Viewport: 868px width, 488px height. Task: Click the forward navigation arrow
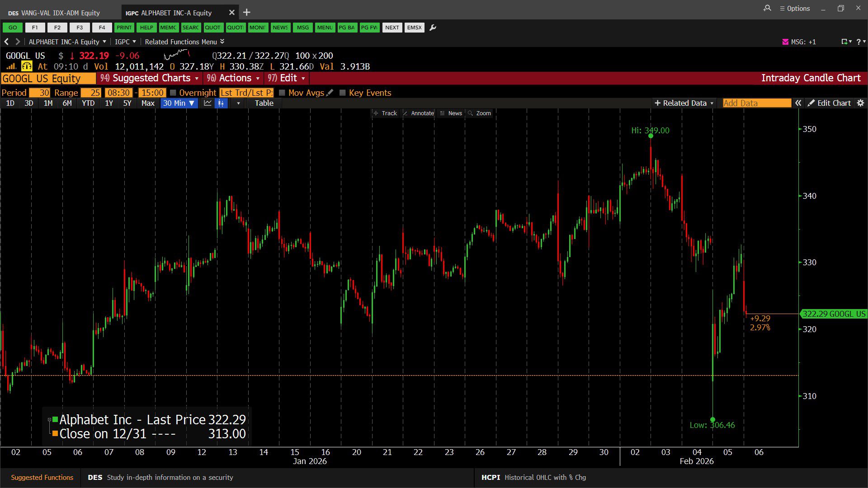pyautogui.click(x=18, y=42)
